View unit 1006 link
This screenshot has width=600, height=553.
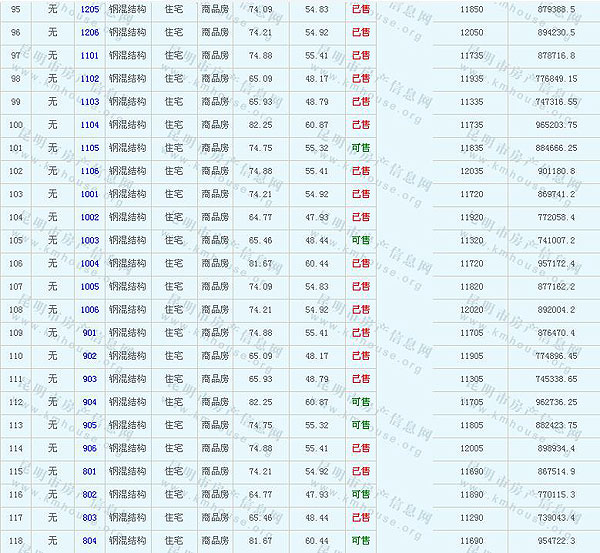89,310
